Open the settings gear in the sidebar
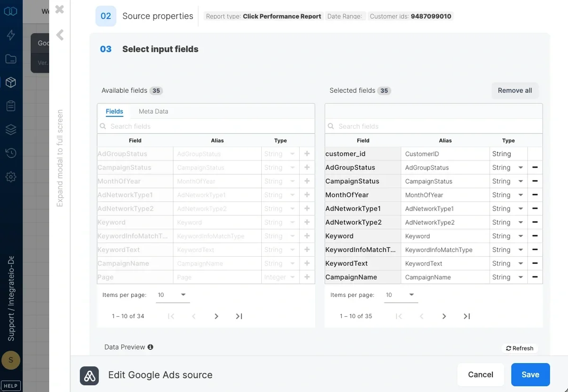 11,177
